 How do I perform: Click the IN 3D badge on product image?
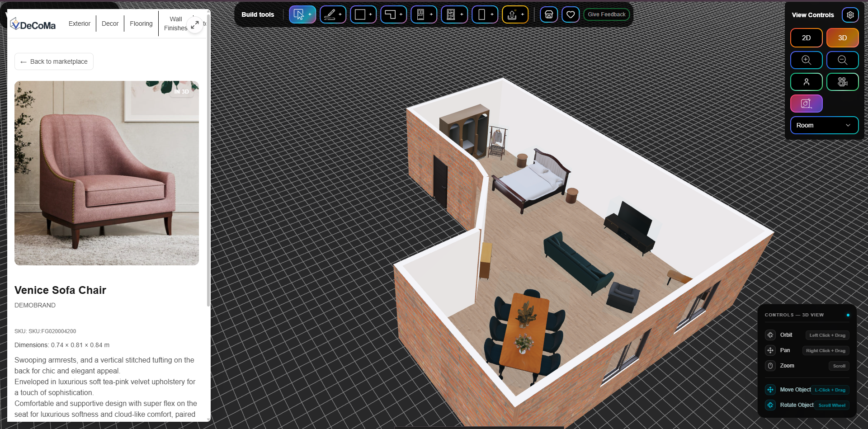[x=182, y=92]
